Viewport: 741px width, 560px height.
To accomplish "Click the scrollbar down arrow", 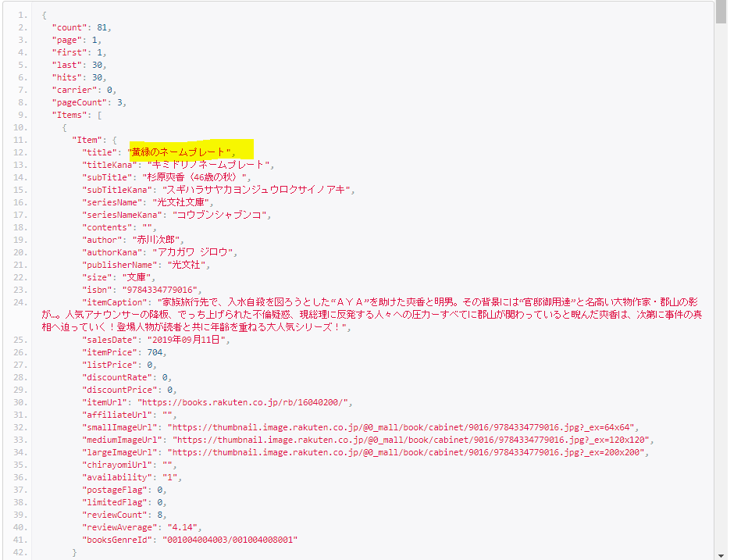I will tap(721, 556).
